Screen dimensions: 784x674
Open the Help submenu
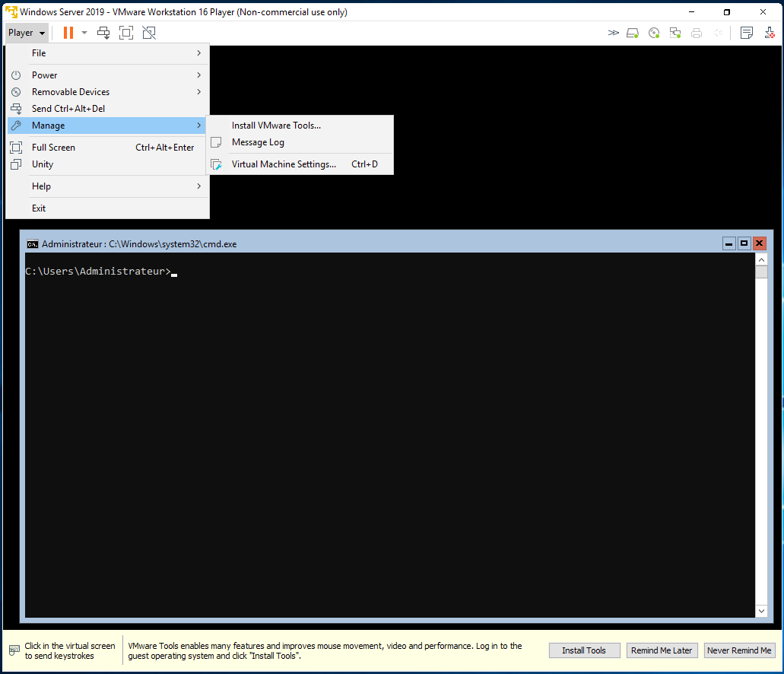tap(107, 186)
